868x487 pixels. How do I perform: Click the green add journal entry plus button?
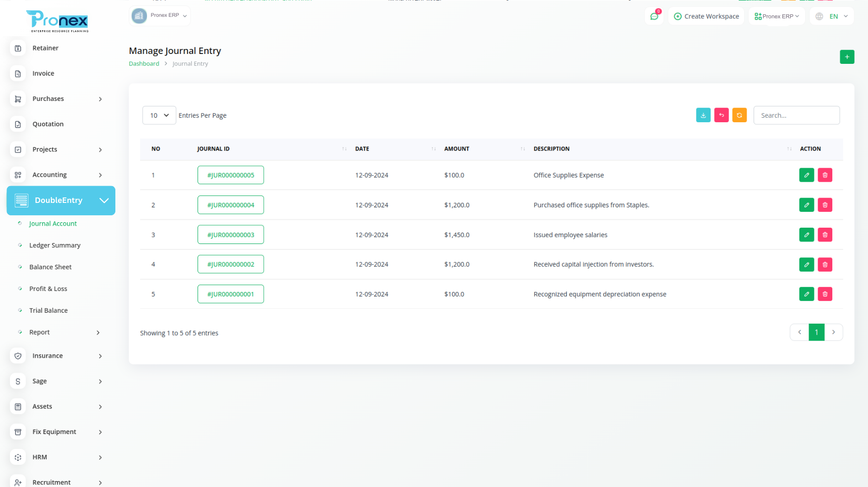847,57
